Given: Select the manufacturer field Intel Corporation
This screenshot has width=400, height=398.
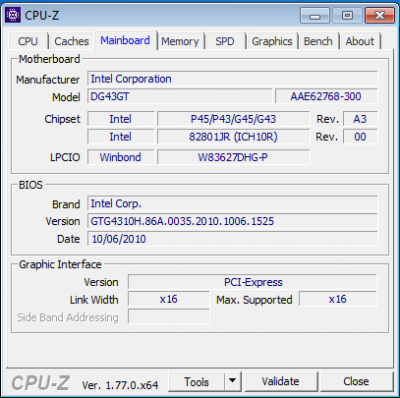Looking at the screenshot, I should (233, 79).
